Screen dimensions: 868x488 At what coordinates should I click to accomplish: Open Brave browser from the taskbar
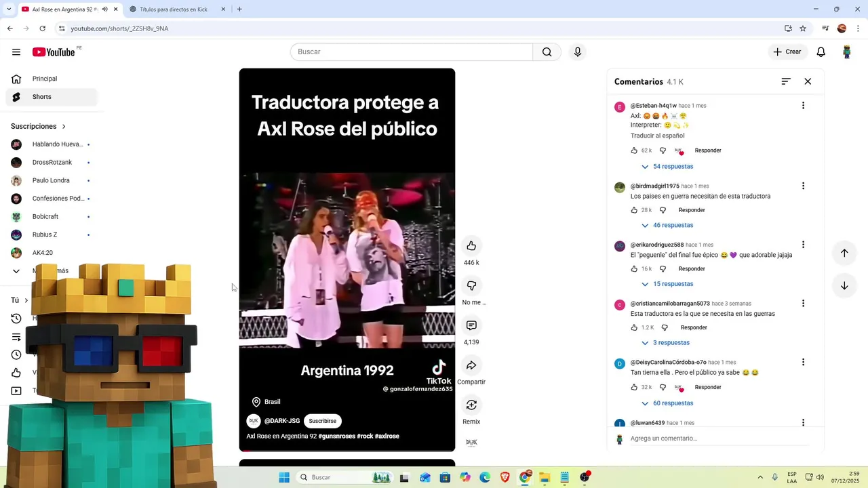pyautogui.click(x=505, y=477)
